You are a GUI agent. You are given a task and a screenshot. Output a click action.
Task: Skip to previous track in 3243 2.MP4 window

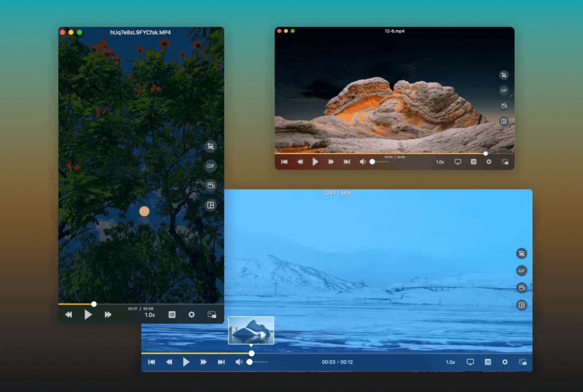point(151,362)
